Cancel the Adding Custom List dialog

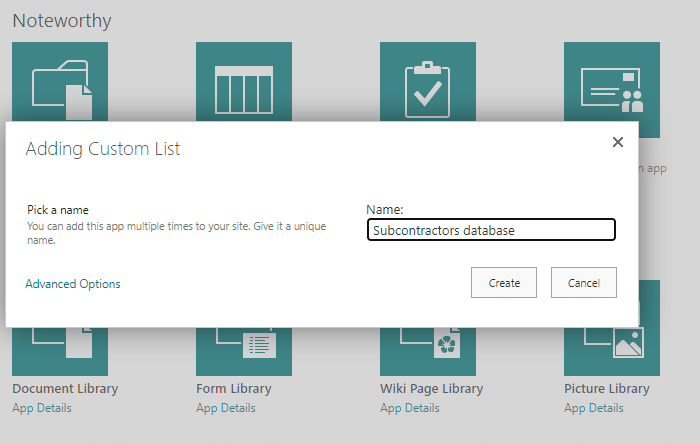(583, 282)
